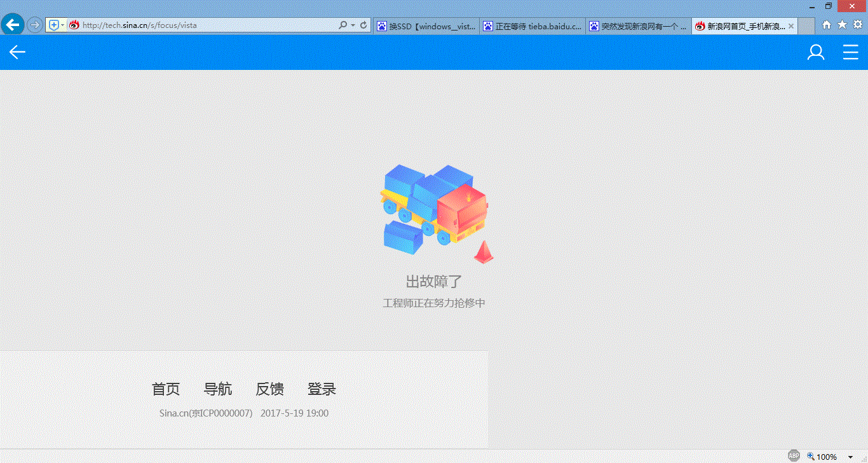Click the 2017-5-19 19:00 timestamp
868x463 pixels.
294,413
